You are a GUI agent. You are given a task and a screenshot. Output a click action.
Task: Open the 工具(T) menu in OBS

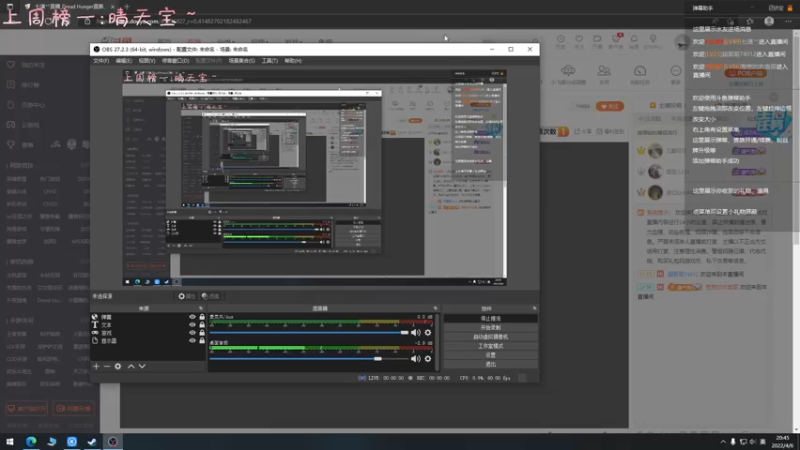270,61
